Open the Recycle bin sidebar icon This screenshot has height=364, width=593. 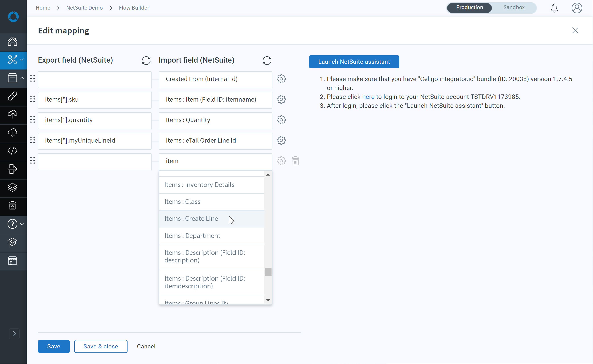[12, 206]
